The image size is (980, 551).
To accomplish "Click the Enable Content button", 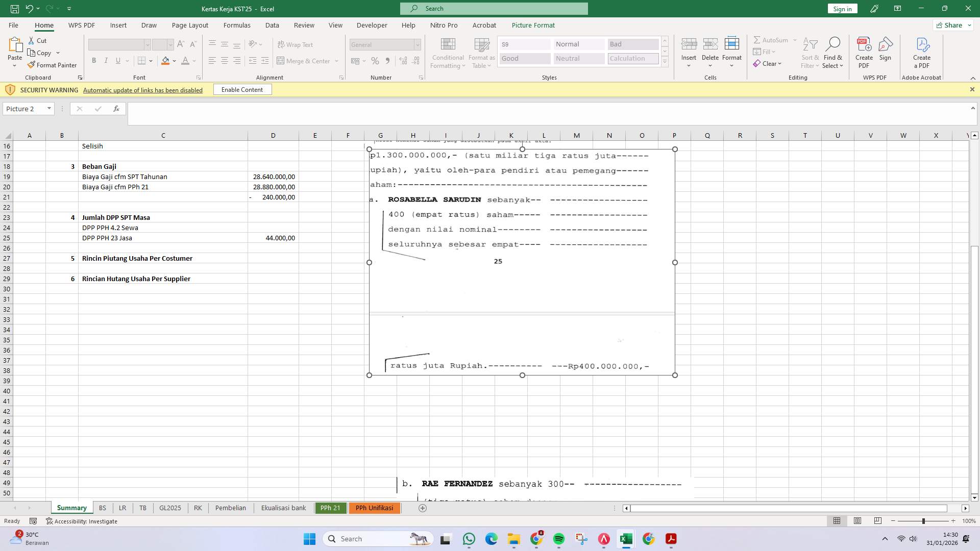I will (x=242, y=89).
